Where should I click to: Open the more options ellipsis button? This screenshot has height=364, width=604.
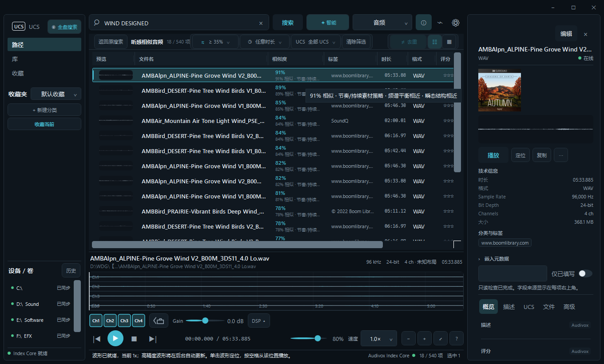[x=561, y=155]
